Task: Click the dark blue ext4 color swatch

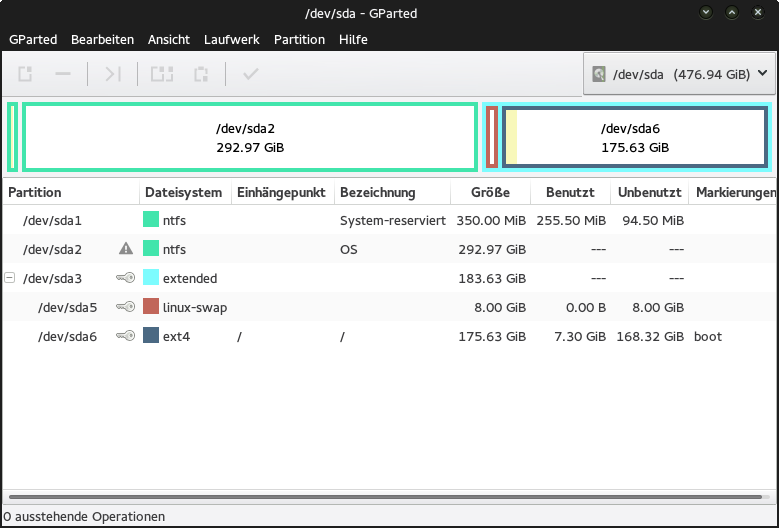Action: point(151,335)
